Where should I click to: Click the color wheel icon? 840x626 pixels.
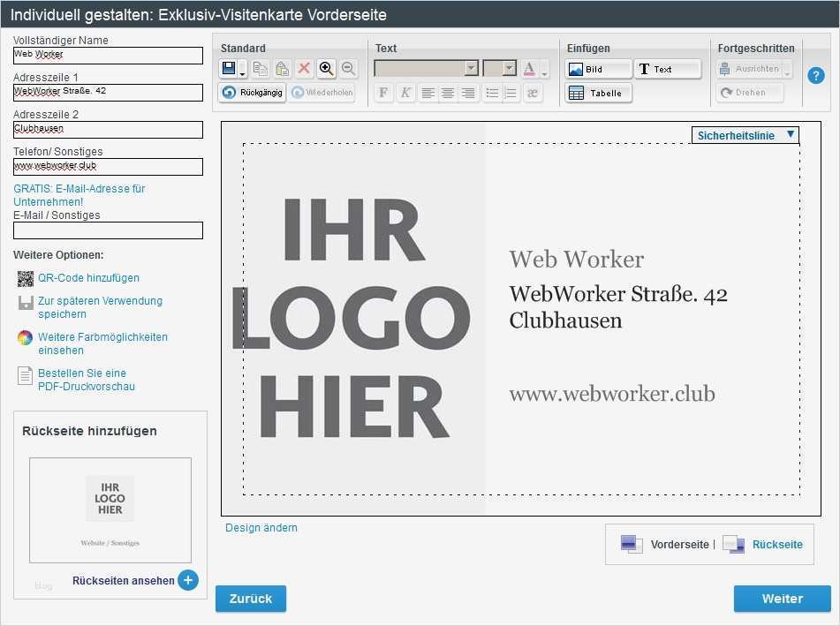click(26, 338)
